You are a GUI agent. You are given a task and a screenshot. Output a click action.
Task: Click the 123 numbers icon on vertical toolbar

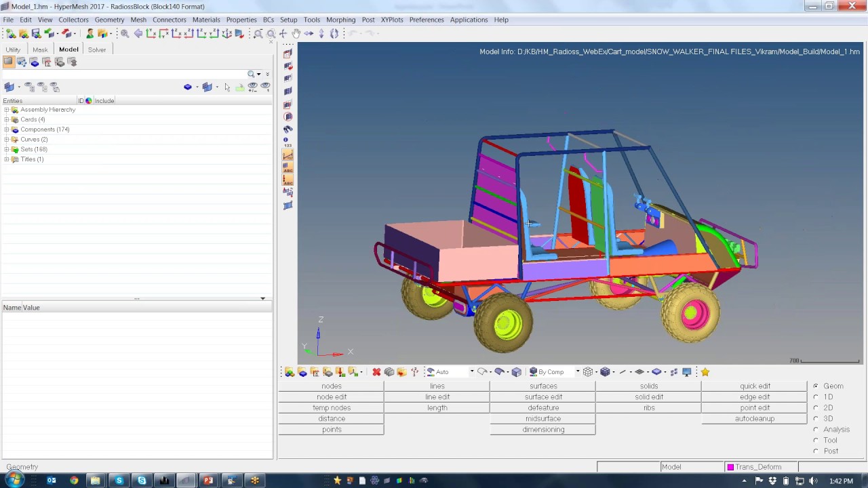(288, 146)
